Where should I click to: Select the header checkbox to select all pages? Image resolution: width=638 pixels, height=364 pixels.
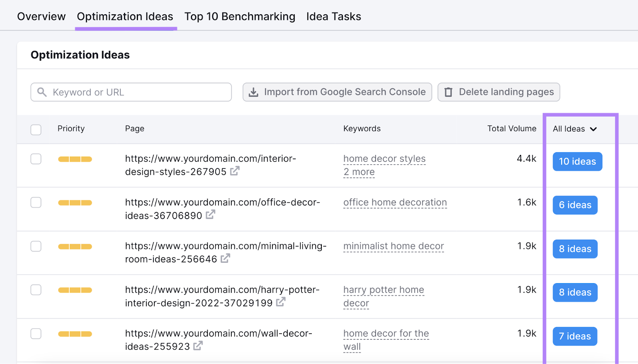point(35,129)
